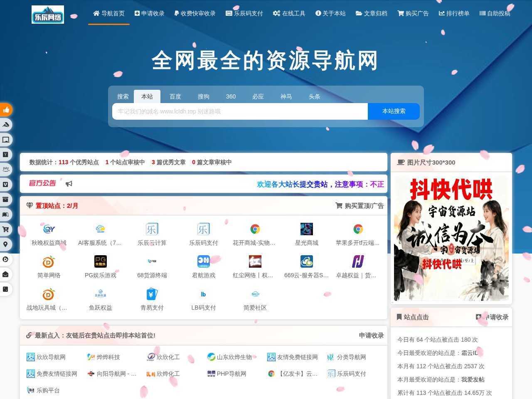Open the 排行榜单 navigation entry

click(x=454, y=13)
